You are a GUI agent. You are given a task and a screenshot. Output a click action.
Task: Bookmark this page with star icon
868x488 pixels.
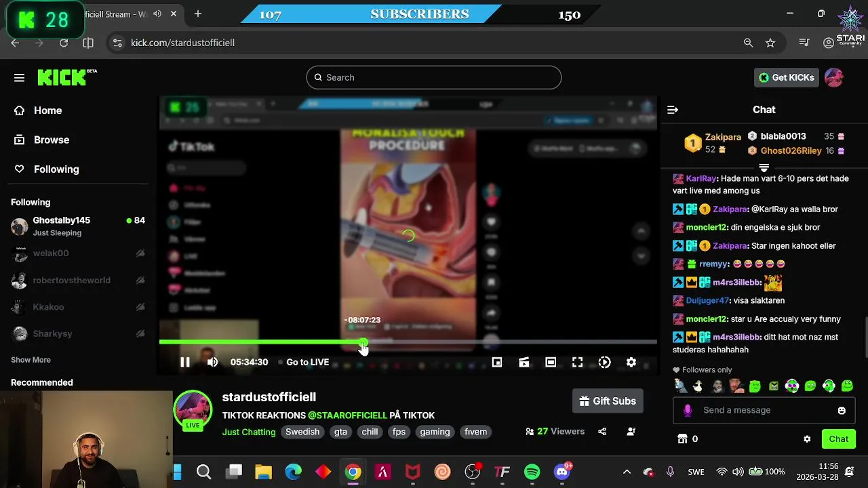770,43
